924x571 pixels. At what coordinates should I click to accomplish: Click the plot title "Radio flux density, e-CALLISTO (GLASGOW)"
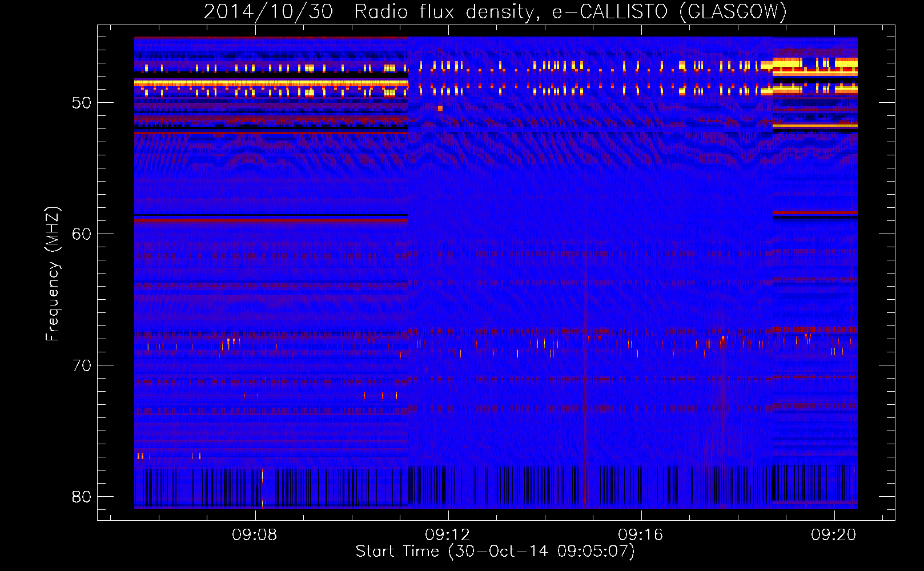(571, 12)
